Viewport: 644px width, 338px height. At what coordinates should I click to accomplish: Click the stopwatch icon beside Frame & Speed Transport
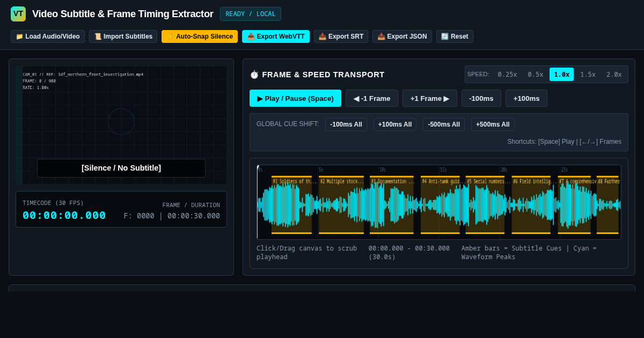pos(254,75)
